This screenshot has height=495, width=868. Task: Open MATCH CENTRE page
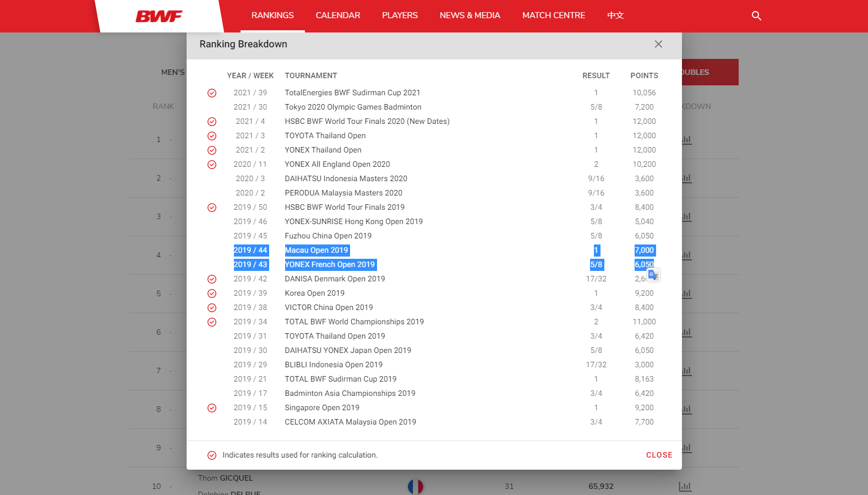tap(554, 15)
